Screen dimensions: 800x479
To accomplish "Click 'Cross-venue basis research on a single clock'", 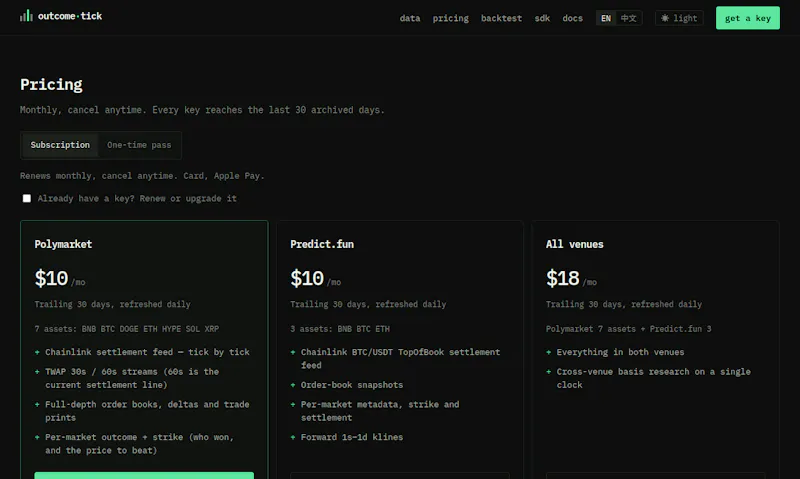I will point(653,378).
